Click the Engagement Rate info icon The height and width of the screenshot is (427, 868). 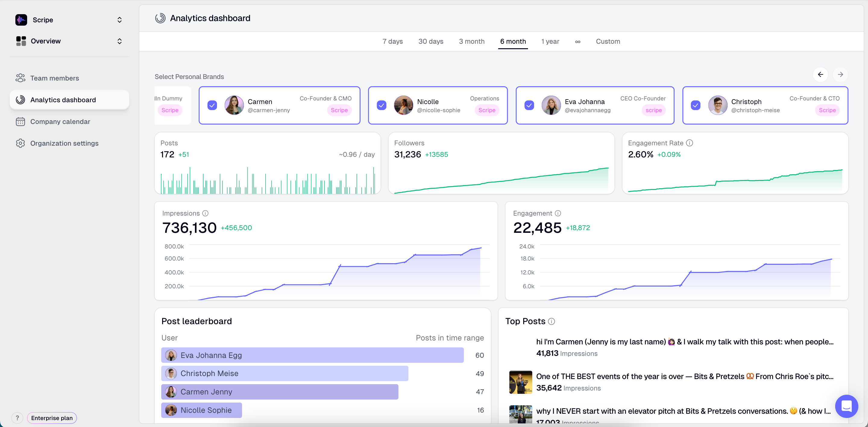(x=689, y=143)
